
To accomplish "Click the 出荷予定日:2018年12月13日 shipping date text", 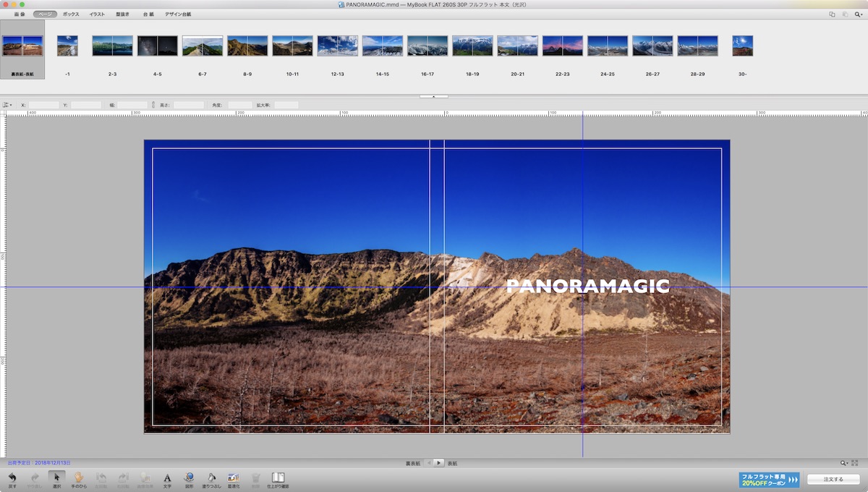I will pyautogui.click(x=39, y=462).
